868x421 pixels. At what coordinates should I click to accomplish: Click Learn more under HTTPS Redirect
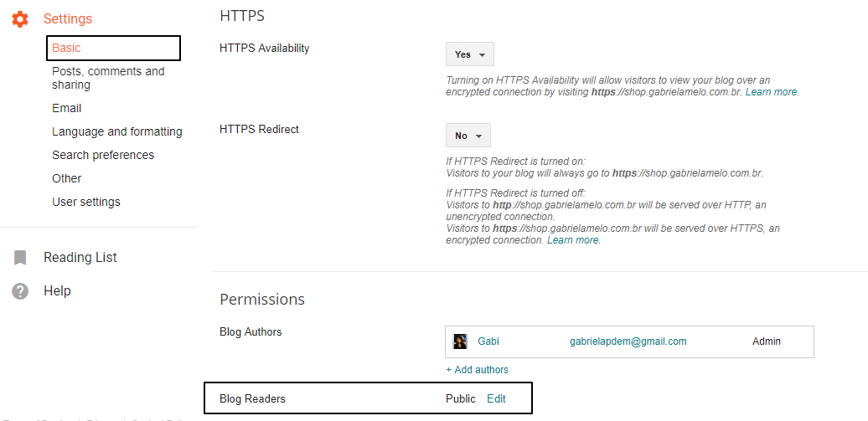click(573, 240)
